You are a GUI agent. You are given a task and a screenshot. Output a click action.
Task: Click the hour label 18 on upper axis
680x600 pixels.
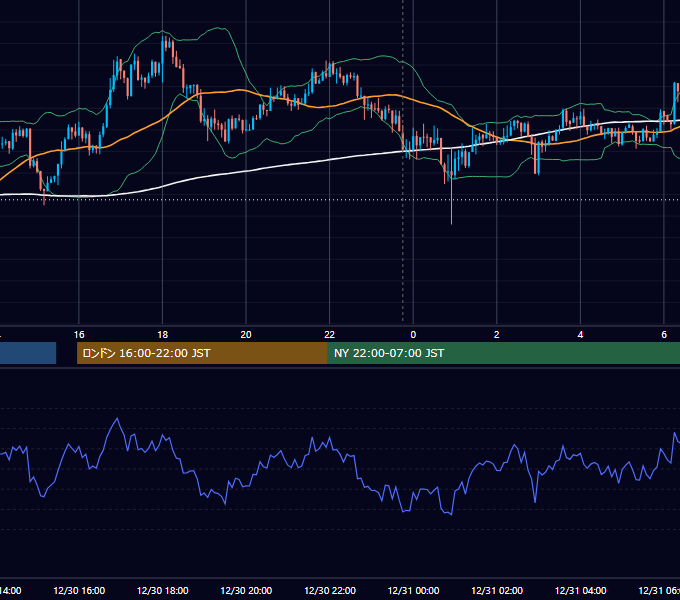tap(163, 335)
